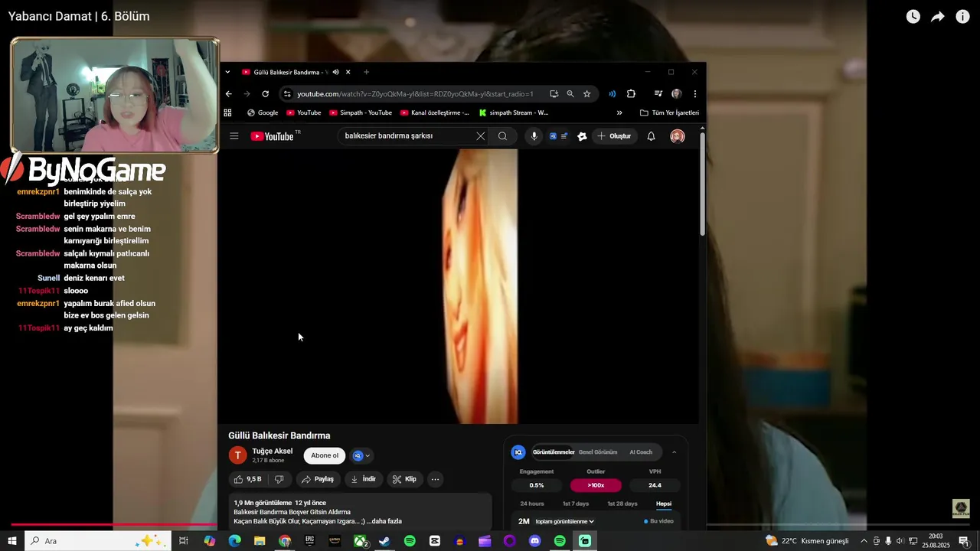
Task: Click the YouTube page vertical scrollbar
Action: click(702, 186)
